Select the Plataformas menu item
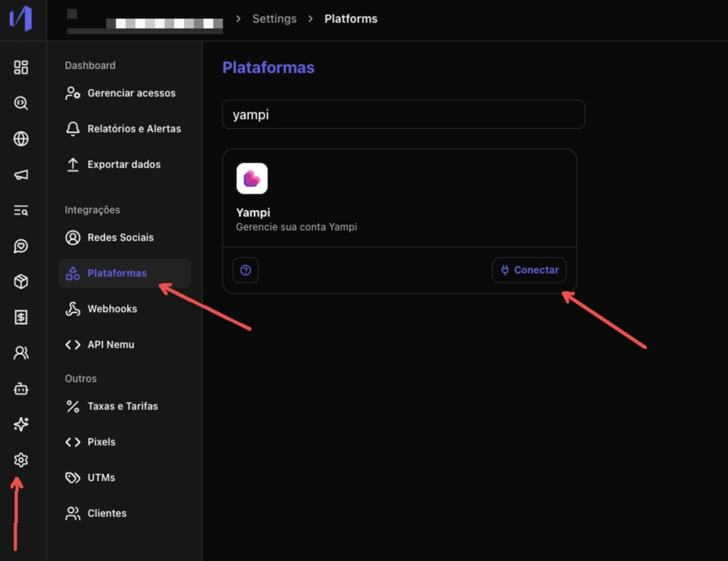Screen dimensions: 728x561 [125, 273]
